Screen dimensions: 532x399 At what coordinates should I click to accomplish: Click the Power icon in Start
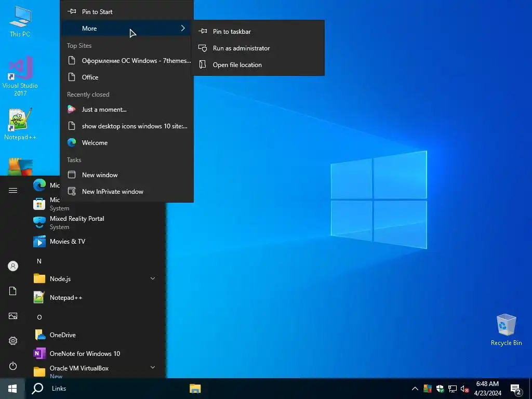coord(13,366)
